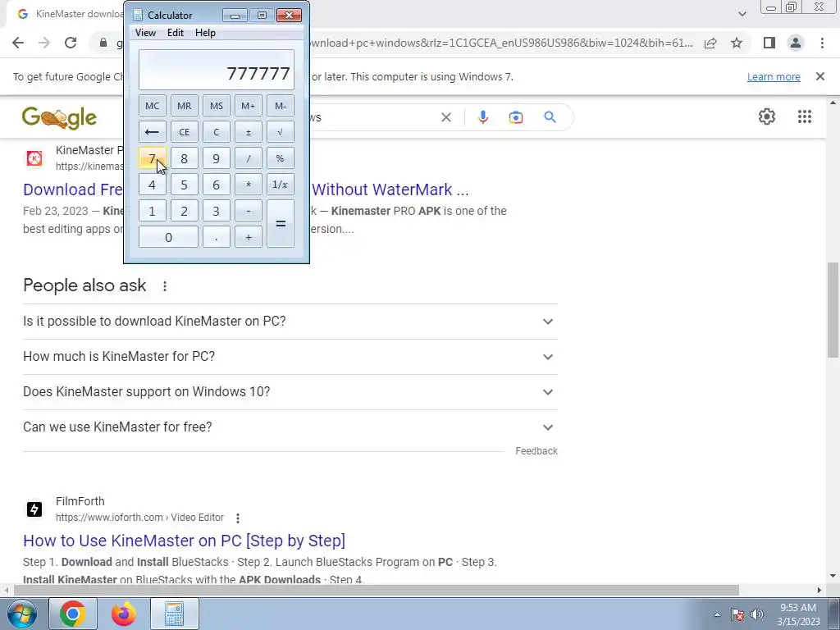
Task: Open 'How to Use KineMaster on PC' result
Action: 184,541
